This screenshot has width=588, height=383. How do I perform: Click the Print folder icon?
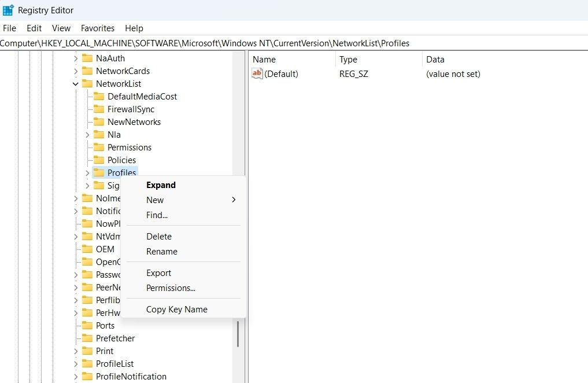pos(87,351)
